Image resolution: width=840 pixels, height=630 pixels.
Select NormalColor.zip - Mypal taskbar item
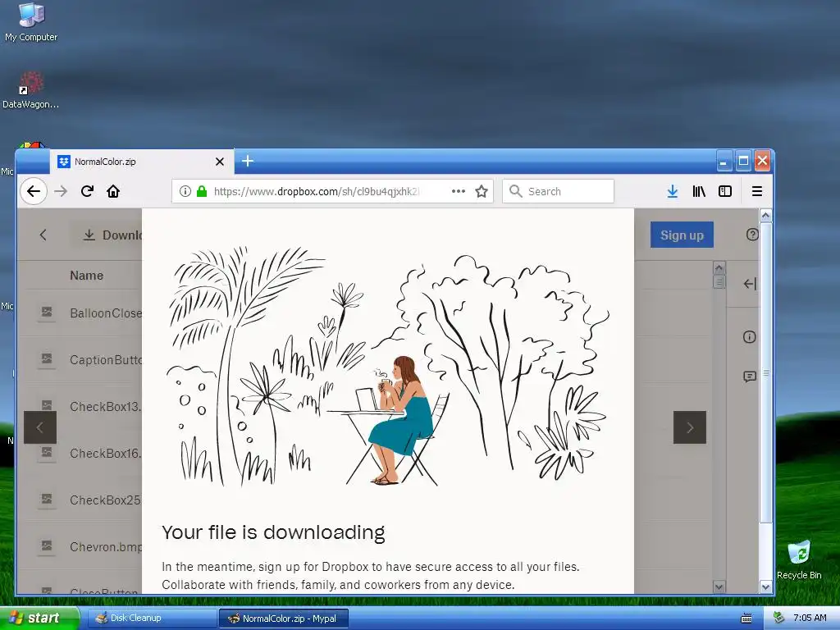[283, 619]
